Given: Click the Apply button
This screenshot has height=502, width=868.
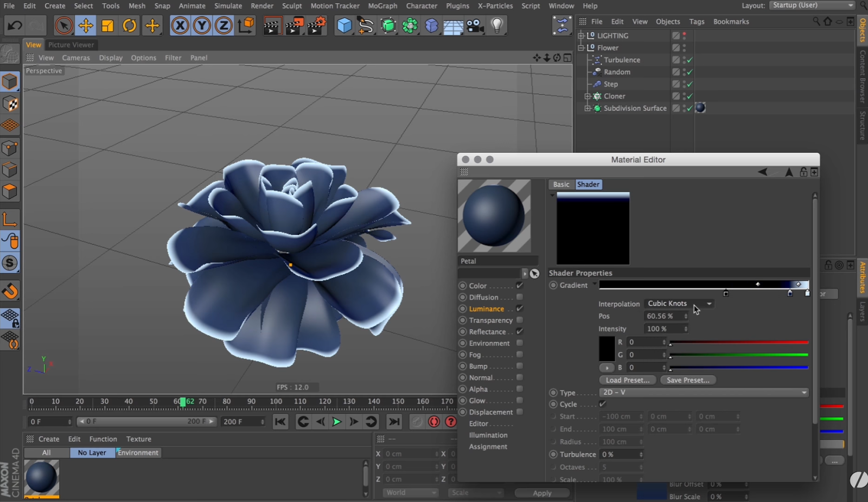Looking at the screenshot, I should (x=542, y=493).
